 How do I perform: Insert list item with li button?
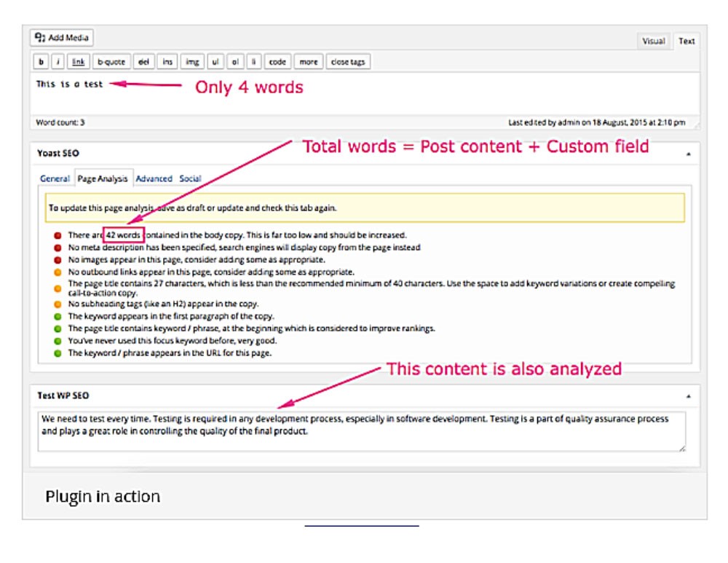pos(253,62)
